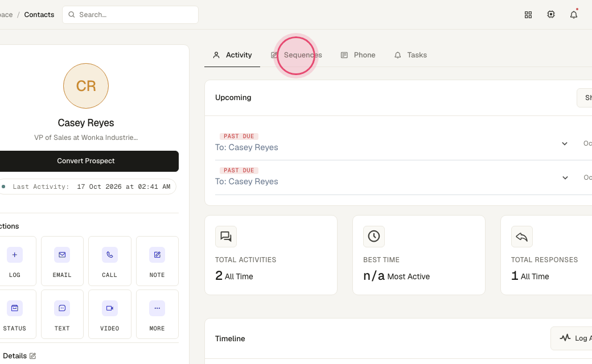Click the VP of Sales title text

[86, 138]
